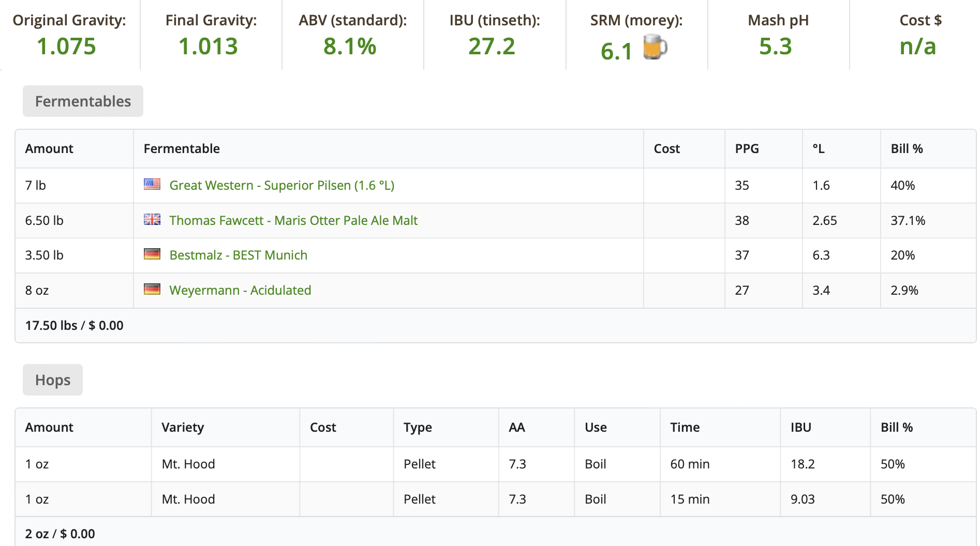Click the ABV value 8.1%
The image size is (980, 546).
point(350,46)
